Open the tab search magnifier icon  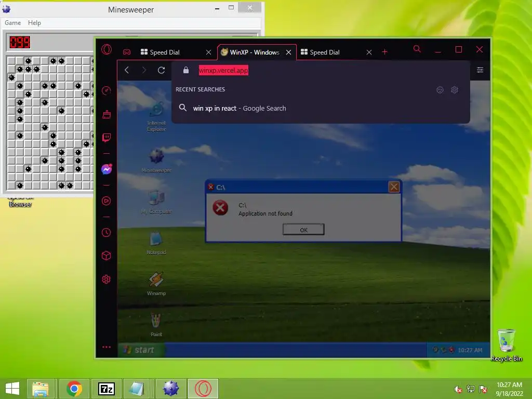point(417,49)
